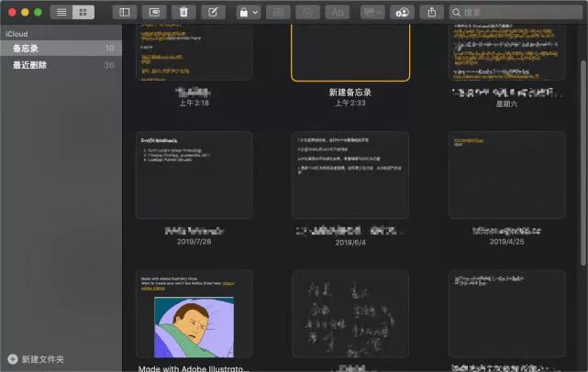Click the 2019/7/28 date label
The width and height of the screenshot is (588, 372).
pyautogui.click(x=194, y=242)
